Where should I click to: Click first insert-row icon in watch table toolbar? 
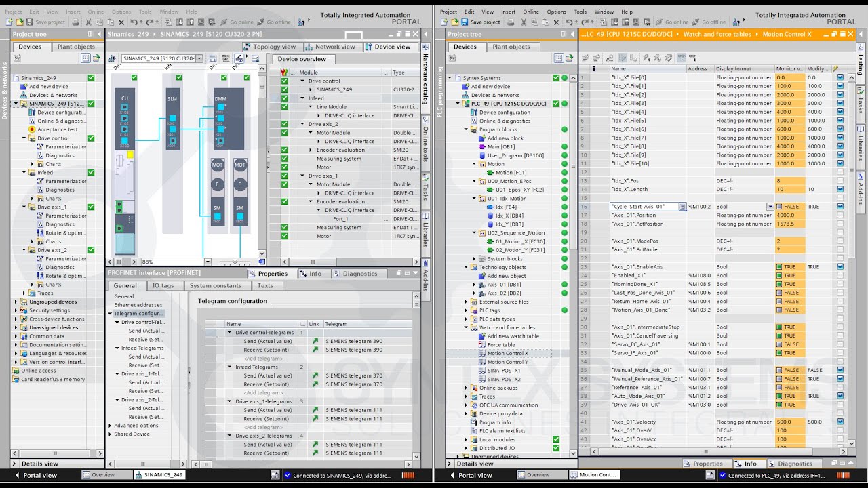coord(585,58)
